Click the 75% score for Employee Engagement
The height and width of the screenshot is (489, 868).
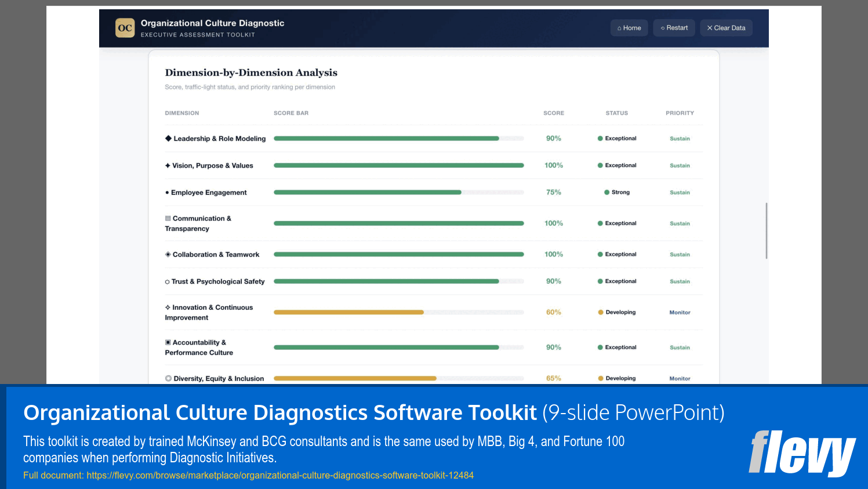[554, 193]
